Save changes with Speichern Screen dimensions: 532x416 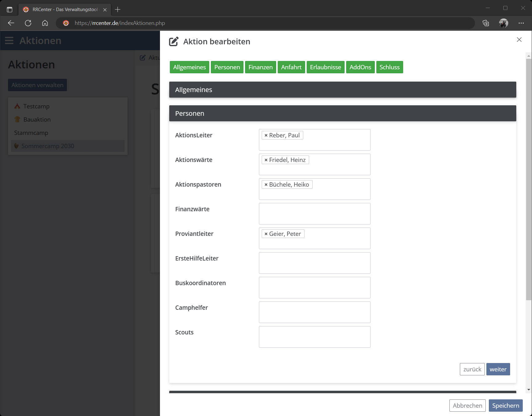[505, 406]
